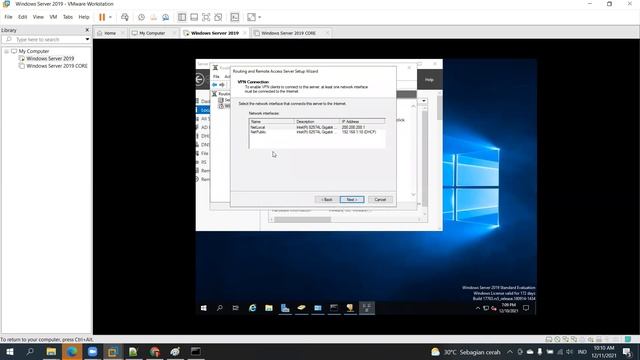Close the Library panel
The height and width of the screenshot is (360, 640).
pos(87,30)
